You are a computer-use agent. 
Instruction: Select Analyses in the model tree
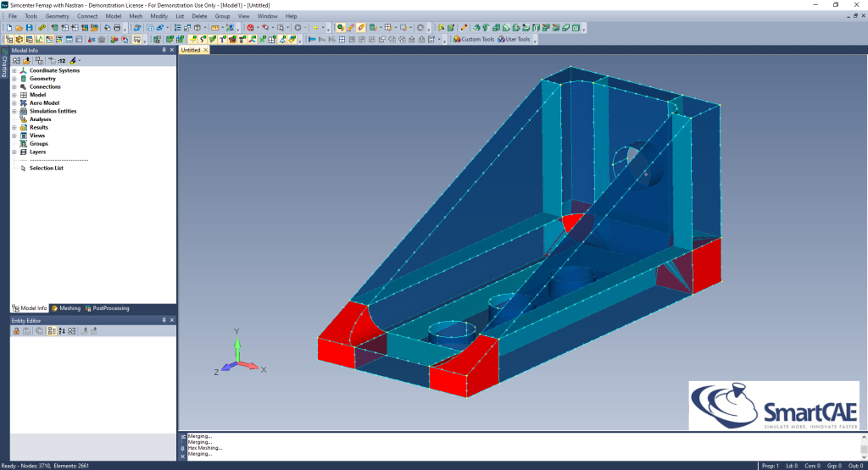[40, 119]
